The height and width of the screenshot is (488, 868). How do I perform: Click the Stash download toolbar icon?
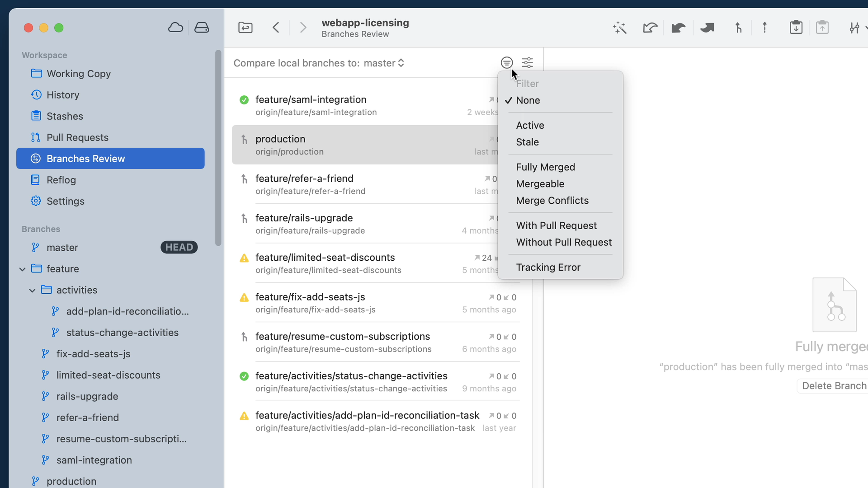pos(796,28)
